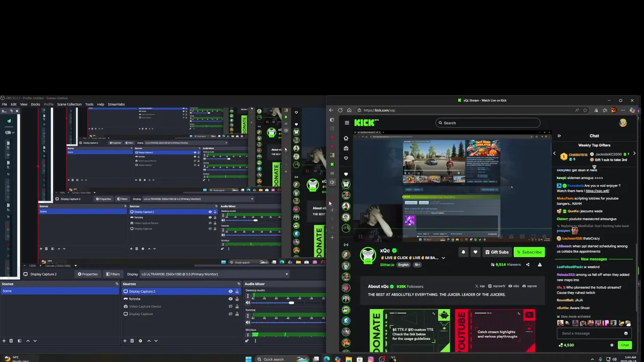Open the xqc.wtf link in chat
This screenshot has height=362, width=644.
597,191
